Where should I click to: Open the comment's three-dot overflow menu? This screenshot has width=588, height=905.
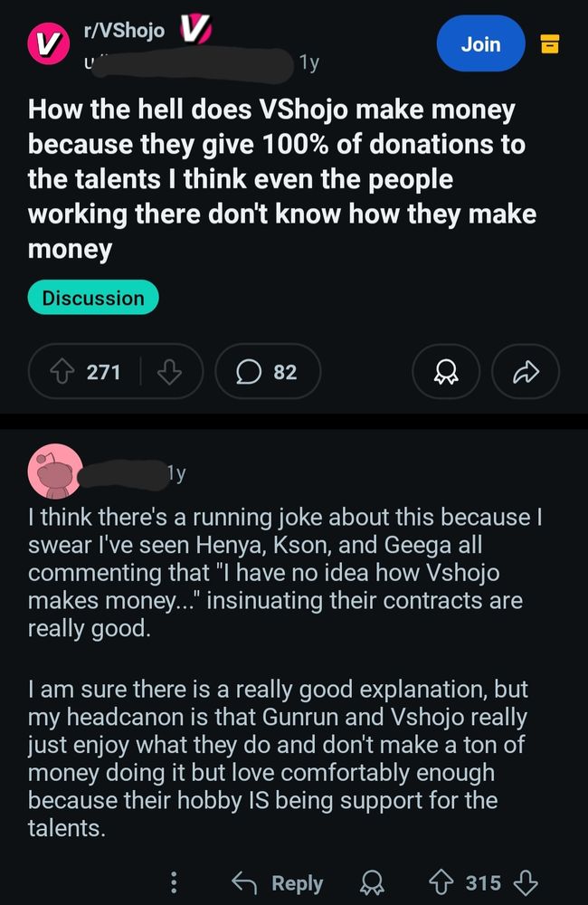[174, 883]
